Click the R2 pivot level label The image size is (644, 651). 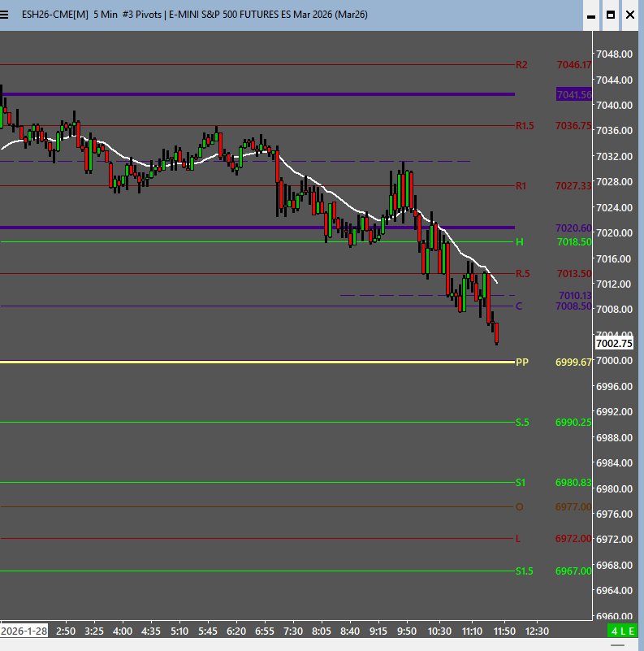521,64
